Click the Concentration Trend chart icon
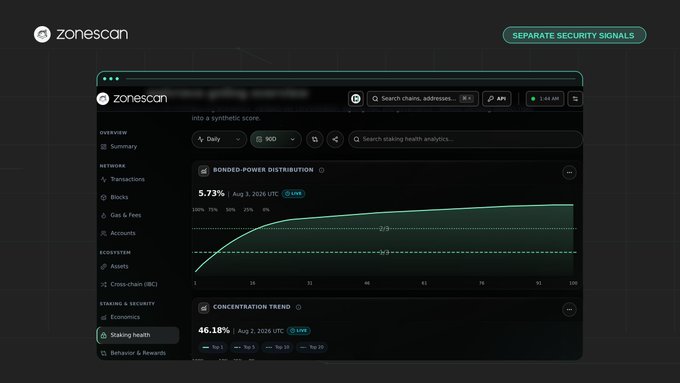The image size is (680, 383). pyautogui.click(x=203, y=308)
